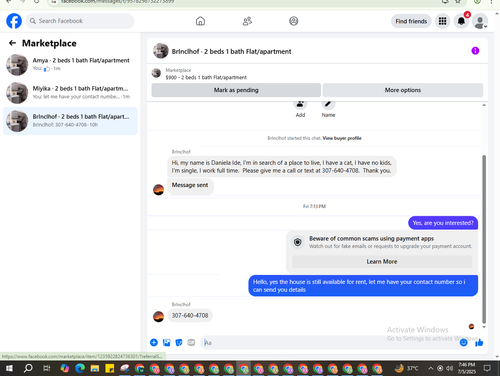Click sender avatar beside 307-640-4708 message
Viewport: 500px width, 376px height.
(158, 316)
